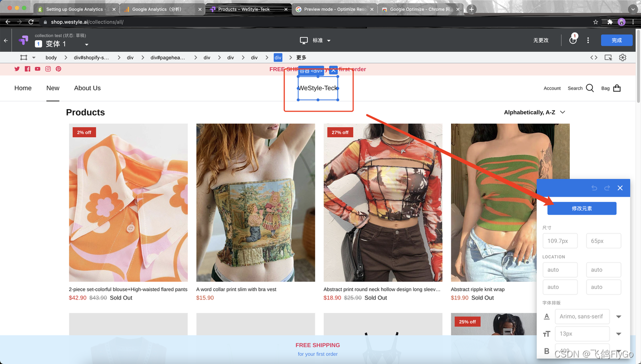
Task: Click 更多 in the breadcrumb bar
Action: pos(301,58)
